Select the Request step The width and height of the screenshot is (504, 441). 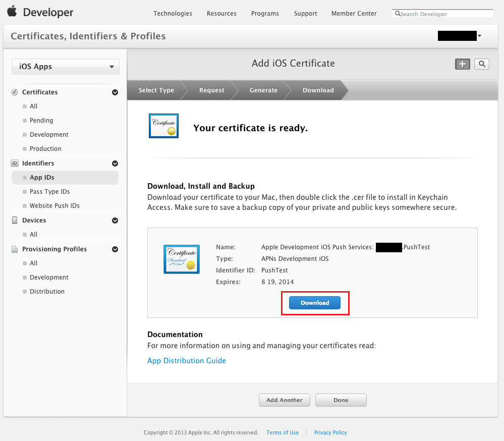[211, 90]
